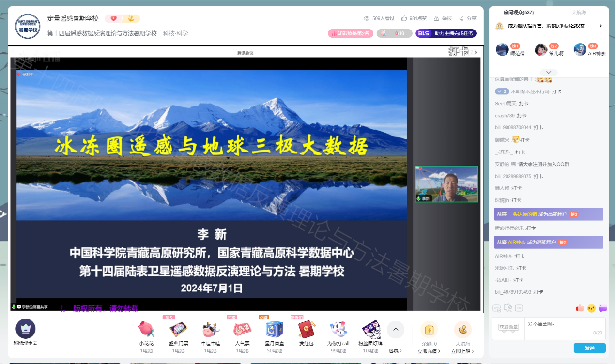Expand the gift bar up arrow

click(x=395, y=330)
